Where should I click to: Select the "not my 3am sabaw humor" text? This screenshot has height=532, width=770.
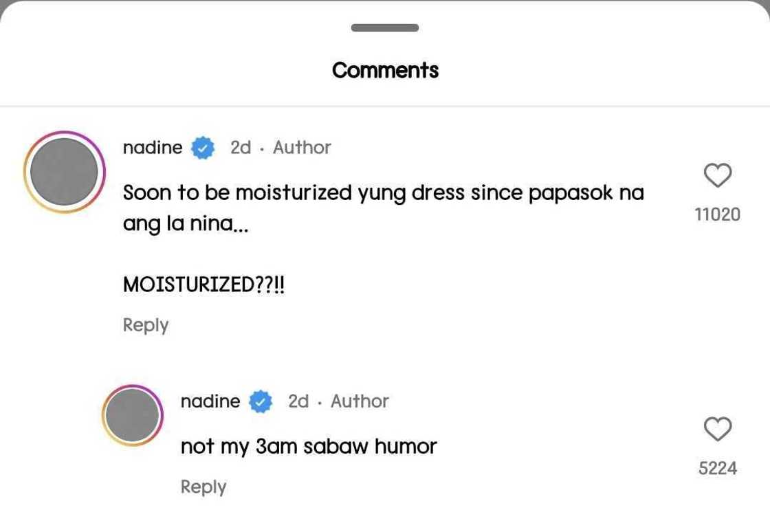[x=309, y=447]
